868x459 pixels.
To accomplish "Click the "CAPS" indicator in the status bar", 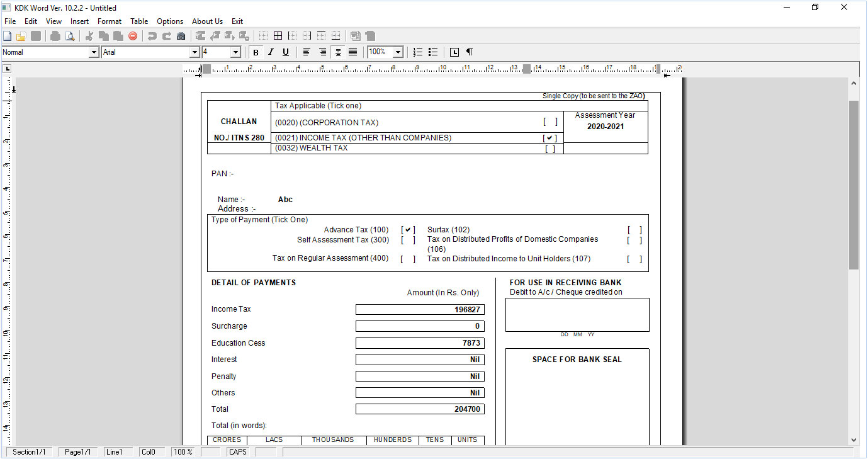I will pos(238,452).
